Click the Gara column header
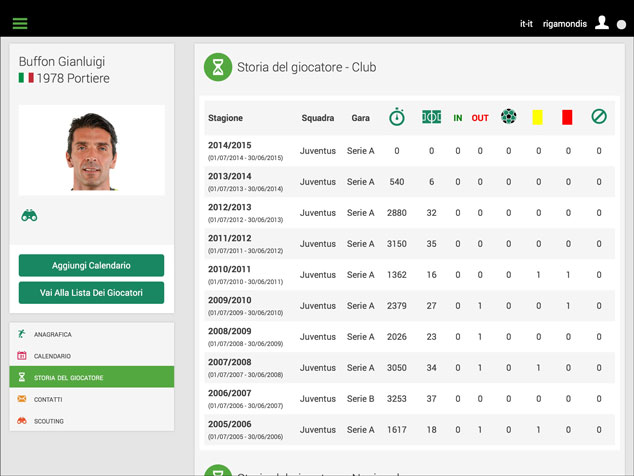Viewport: 634px width, 476px height. [x=360, y=118]
